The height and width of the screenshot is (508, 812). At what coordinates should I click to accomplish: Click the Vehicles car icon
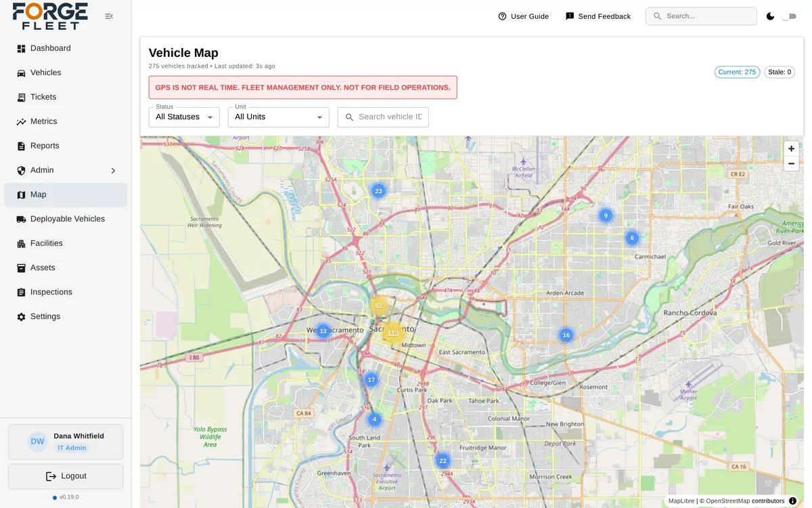(x=21, y=73)
